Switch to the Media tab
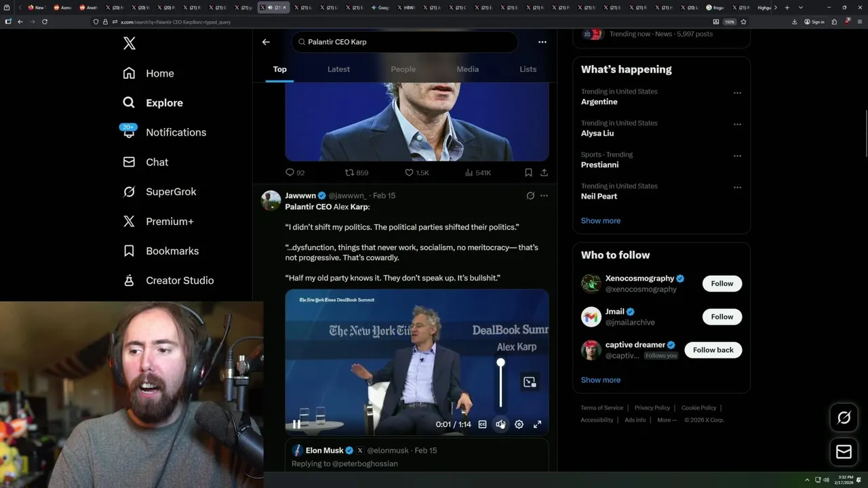The height and width of the screenshot is (488, 868). point(467,69)
